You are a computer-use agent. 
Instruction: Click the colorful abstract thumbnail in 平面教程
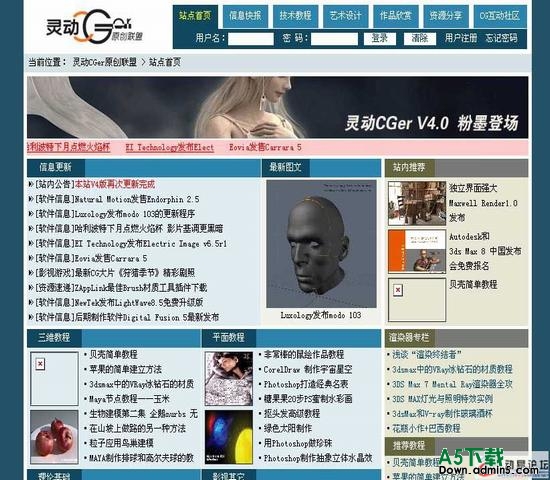[229, 437]
